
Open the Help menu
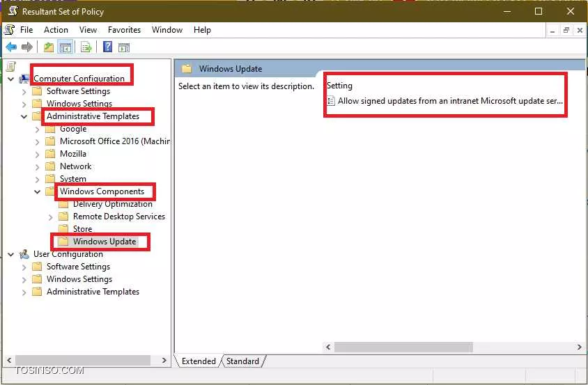coord(202,30)
